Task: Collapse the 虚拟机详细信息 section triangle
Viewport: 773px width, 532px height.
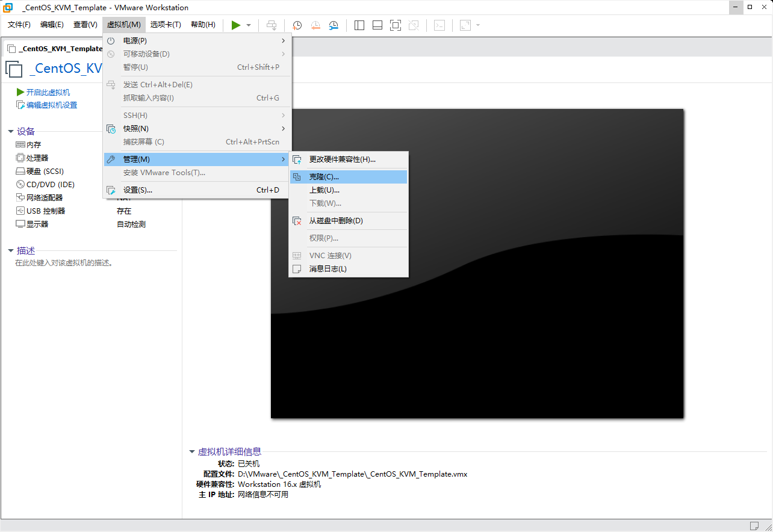Action: (192, 451)
